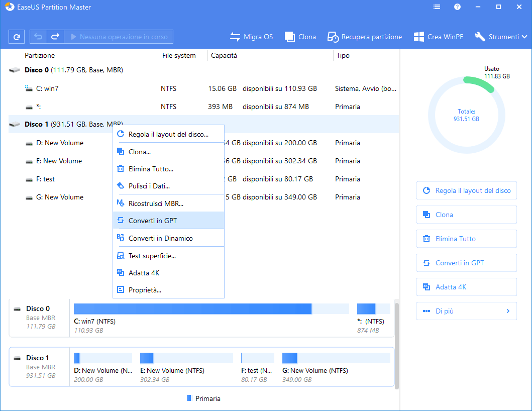Click the used space donut chart
This screenshot has height=411, width=532.
coord(467,115)
